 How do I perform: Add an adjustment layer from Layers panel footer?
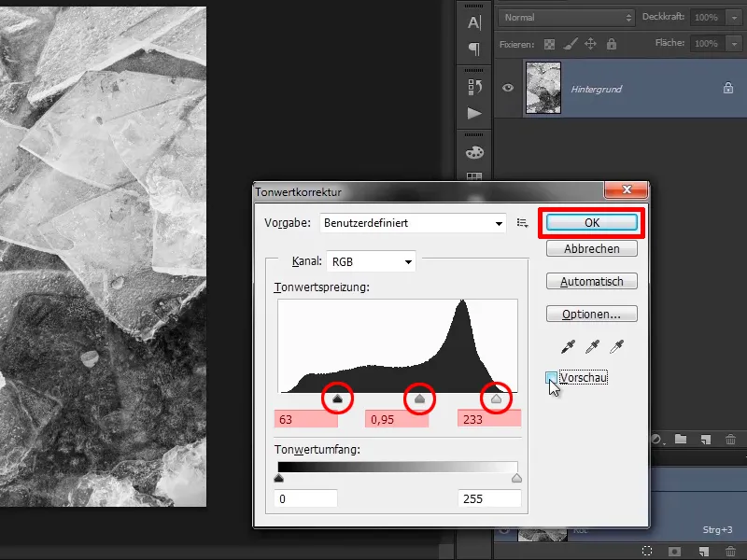(x=656, y=439)
